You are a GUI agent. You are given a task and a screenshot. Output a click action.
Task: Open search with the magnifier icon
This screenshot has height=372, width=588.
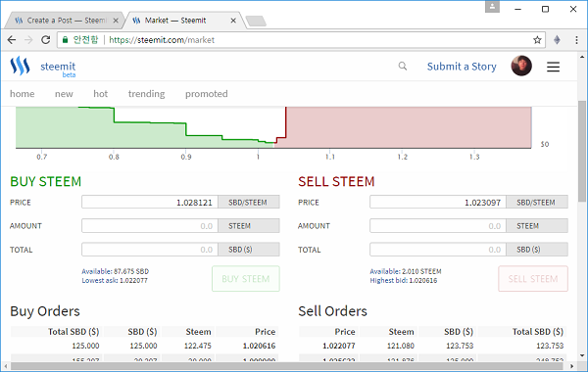[403, 67]
